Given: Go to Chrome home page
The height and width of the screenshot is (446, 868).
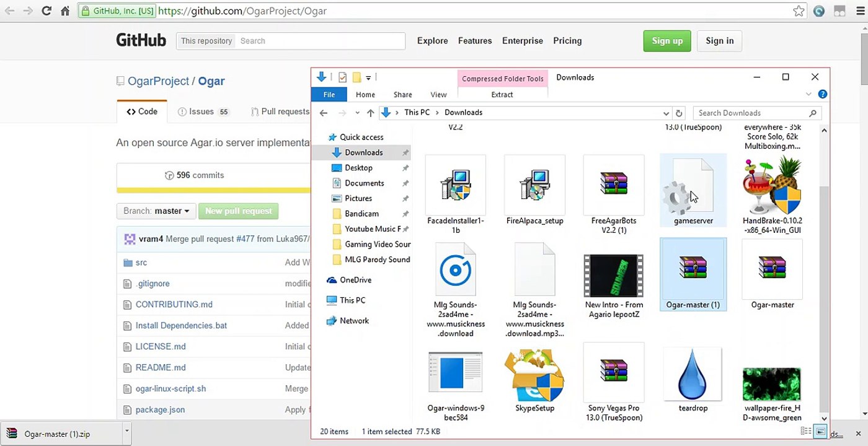Looking at the screenshot, I should 65,11.
